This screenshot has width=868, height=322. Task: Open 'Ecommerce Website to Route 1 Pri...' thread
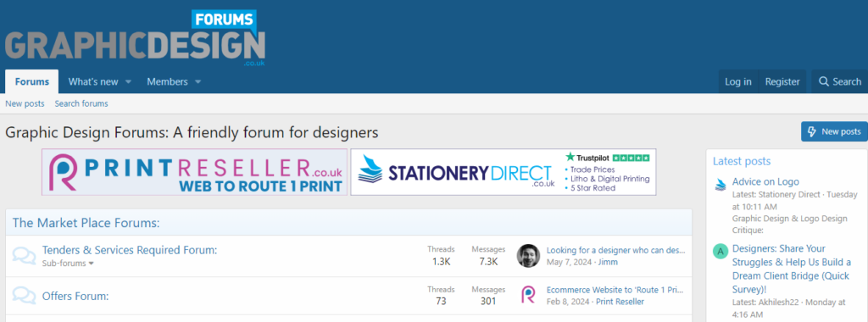pos(615,290)
